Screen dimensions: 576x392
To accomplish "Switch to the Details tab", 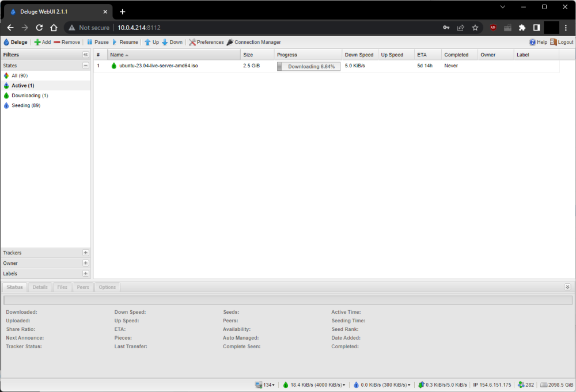I will click(40, 287).
